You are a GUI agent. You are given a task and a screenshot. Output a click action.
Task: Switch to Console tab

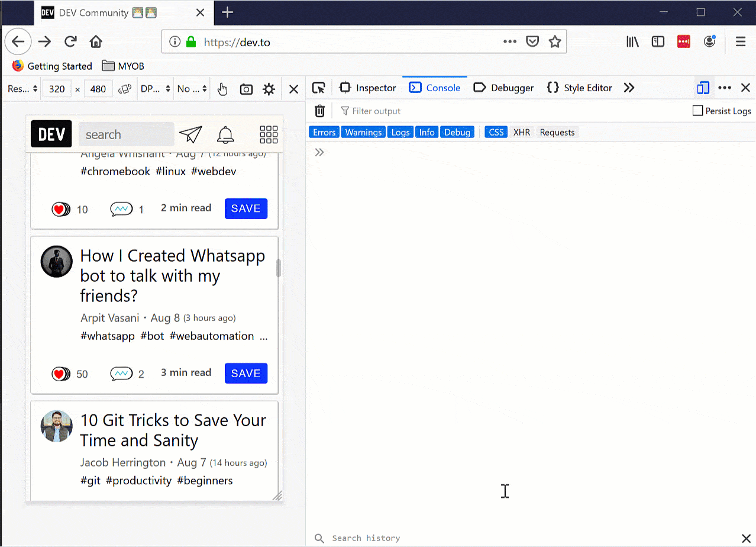(435, 88)
